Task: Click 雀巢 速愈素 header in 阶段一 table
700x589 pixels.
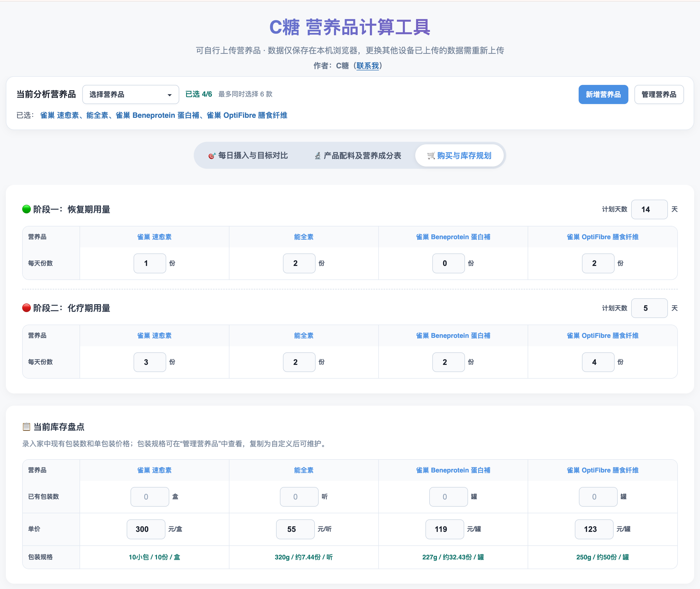Action: (x=154, y=237)
